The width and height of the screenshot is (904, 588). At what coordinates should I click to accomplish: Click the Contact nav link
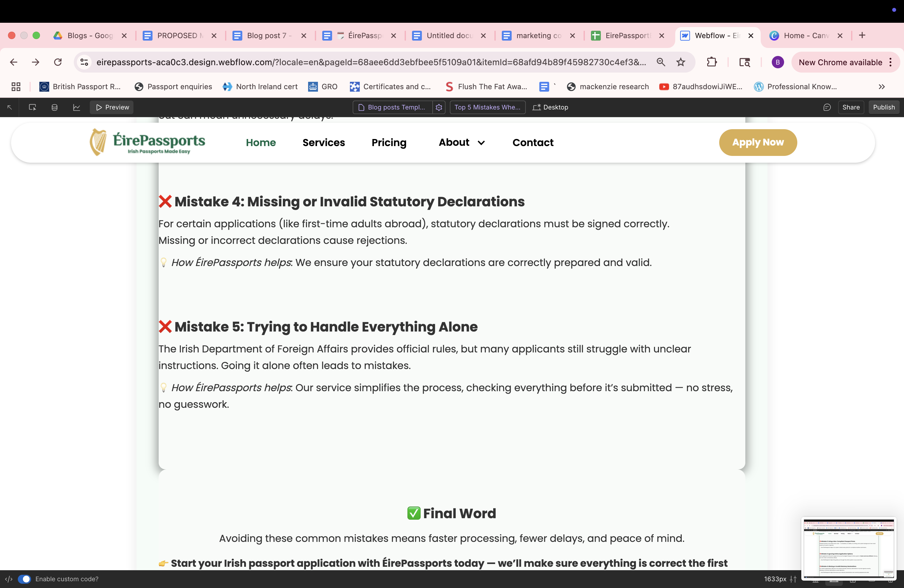(x=533, y=142)
